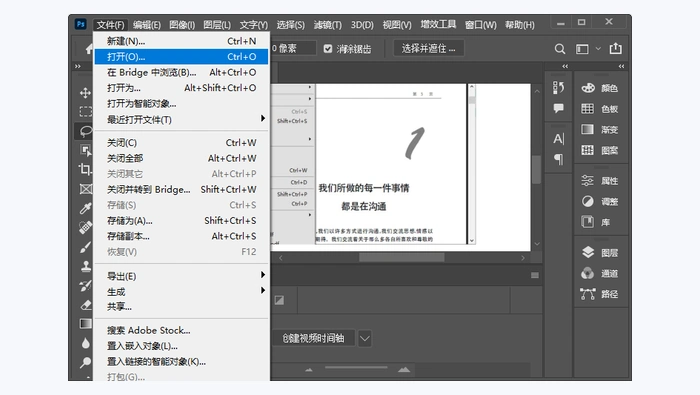Select the Clone Stamp tool
Image resolution: width=700 pixels, height=395 pixels.
coord(85,266)
